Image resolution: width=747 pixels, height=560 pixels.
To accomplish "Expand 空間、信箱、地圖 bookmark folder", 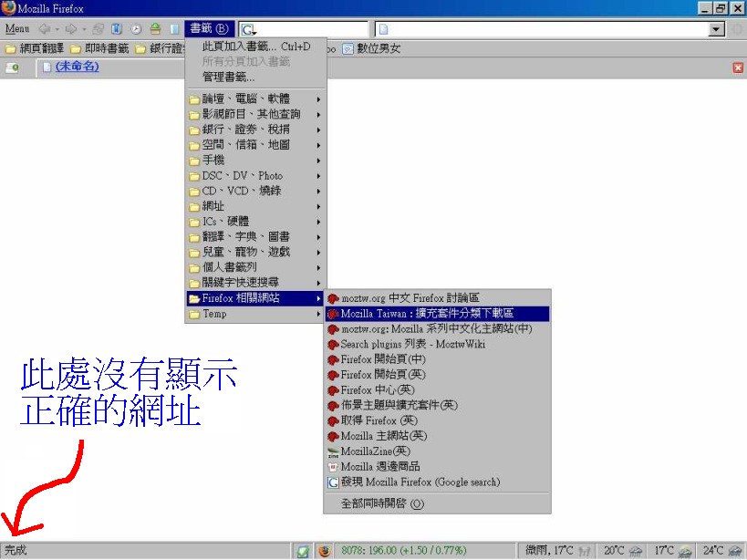I will (255, 145).
